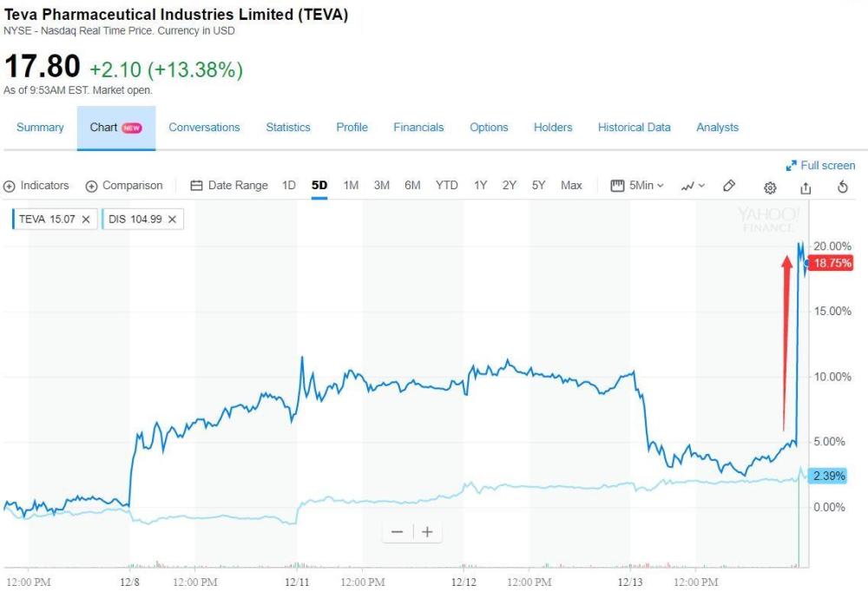Click the Teva Pharmaceutical Industries Limited title
Image resolution: width=868 pixels, height=592 pixels.
coord(176,15)
